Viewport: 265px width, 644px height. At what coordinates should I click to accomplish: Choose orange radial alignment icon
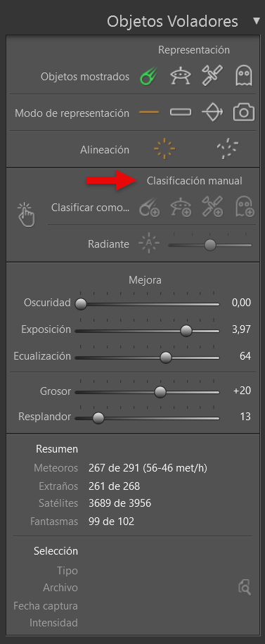164,149
